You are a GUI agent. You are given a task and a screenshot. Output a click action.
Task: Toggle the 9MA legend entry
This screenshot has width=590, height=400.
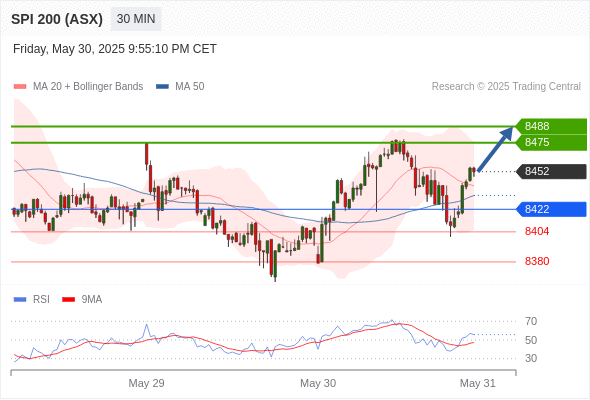click(82, 300)
